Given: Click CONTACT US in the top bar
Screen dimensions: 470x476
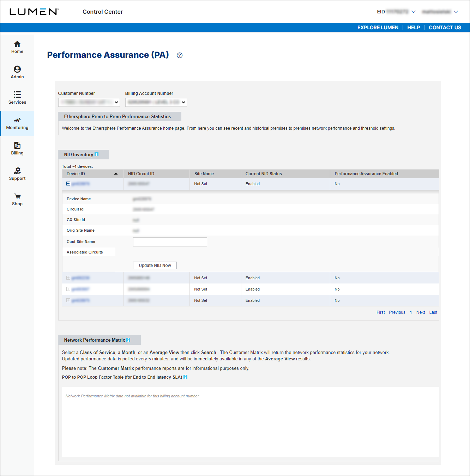Looking at the screenshot, I should pos(445,28).
